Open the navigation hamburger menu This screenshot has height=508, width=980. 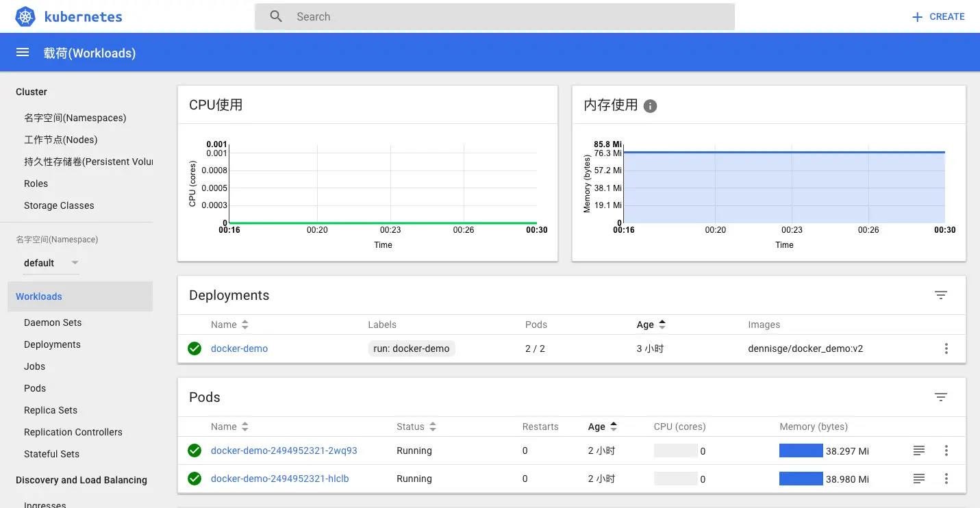pos(23,51)
